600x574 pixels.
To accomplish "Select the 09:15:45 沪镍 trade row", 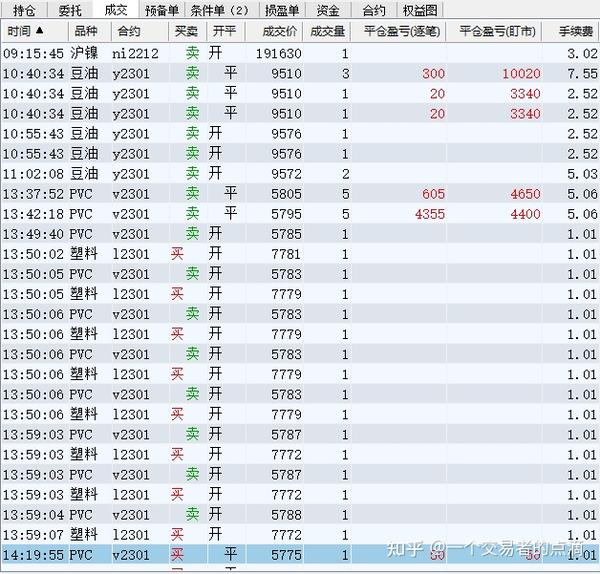I will click(x=300, y=53).
